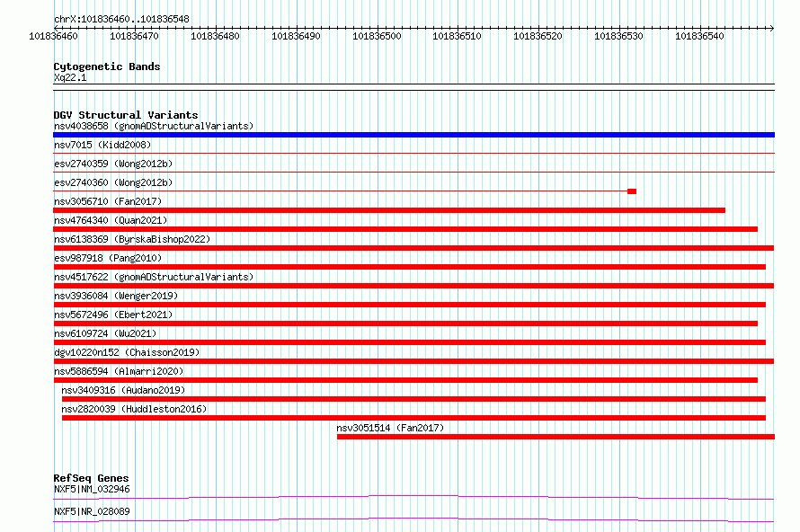Click ruler position 101836490
The image size is (800, 532).
click(x=296, y=36)
